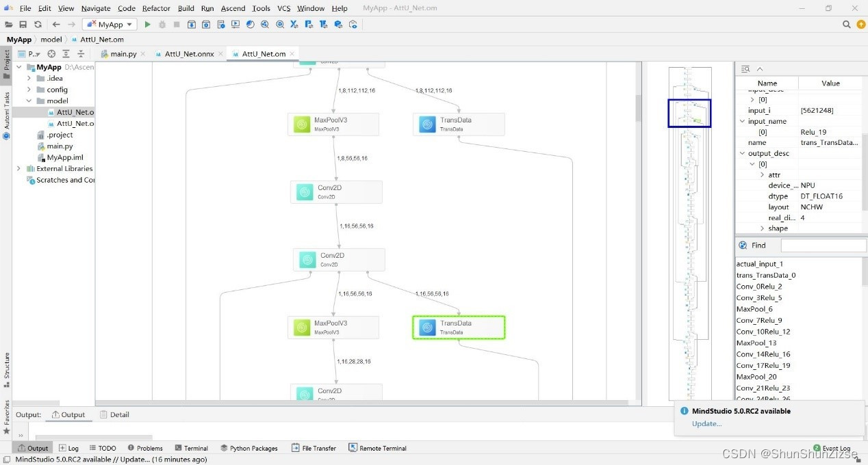The height and width of the screenshot is (465, 868).
Task: Open the Log tool window
Action: (x=68, y=449)
